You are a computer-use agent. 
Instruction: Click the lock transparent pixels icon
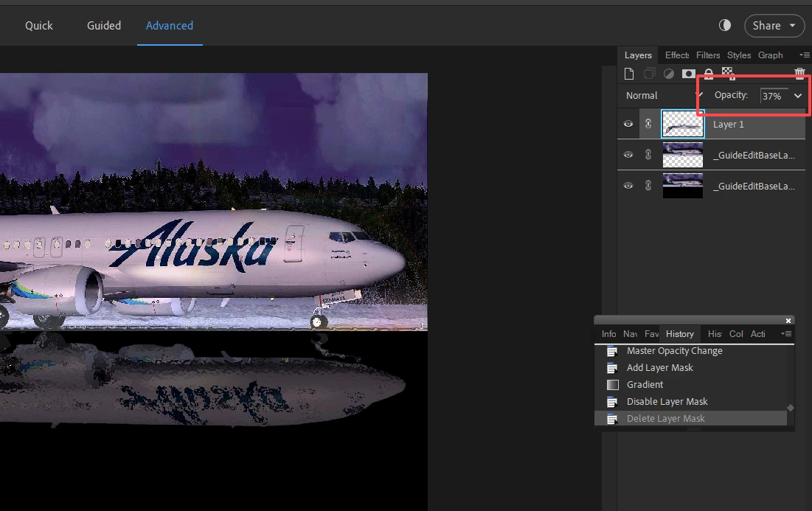click(728, 74)
